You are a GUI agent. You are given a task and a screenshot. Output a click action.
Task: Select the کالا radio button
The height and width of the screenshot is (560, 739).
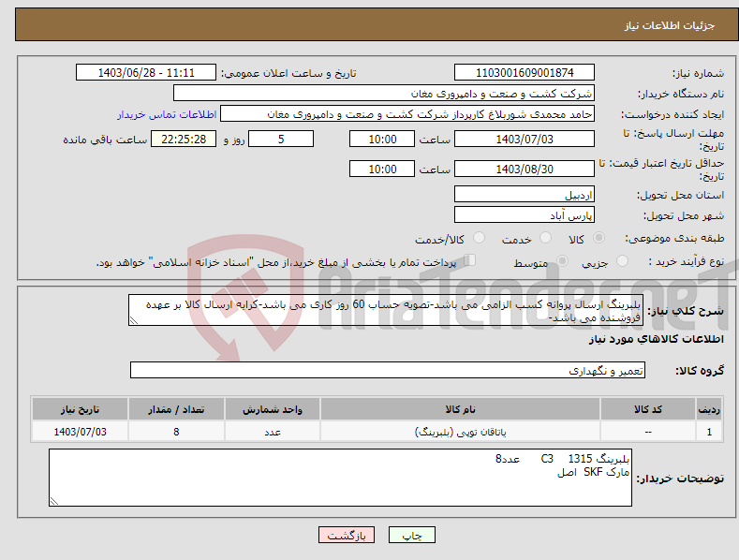[x=599, y=238]
